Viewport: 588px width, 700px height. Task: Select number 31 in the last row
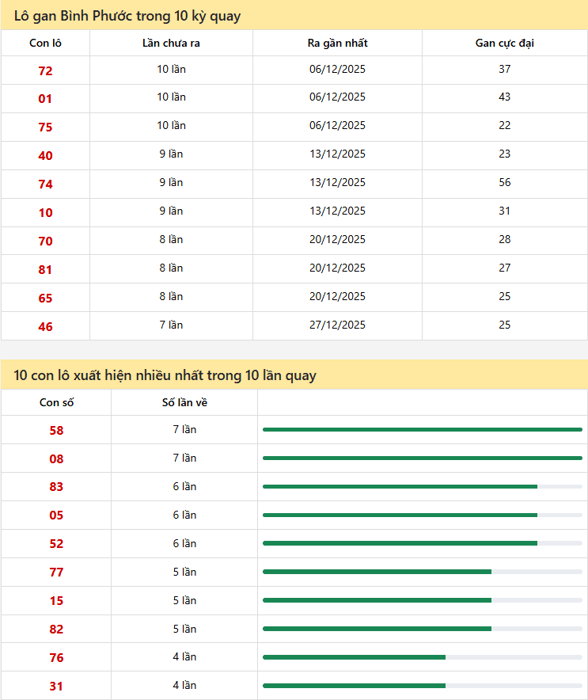click(56, 687)
